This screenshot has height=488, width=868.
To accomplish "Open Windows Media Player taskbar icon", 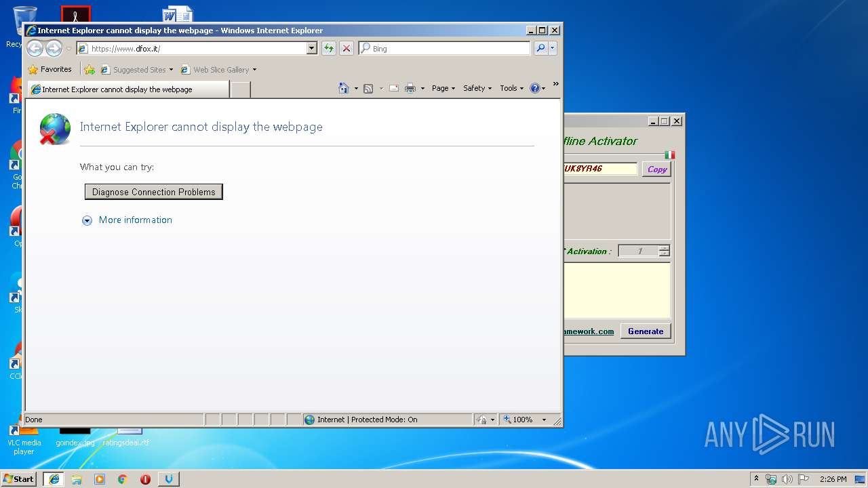I will [x=100, y=479].
